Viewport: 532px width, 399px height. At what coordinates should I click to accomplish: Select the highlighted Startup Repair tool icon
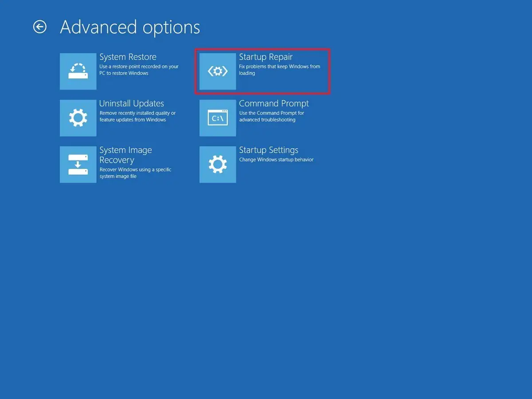point(217,71)
